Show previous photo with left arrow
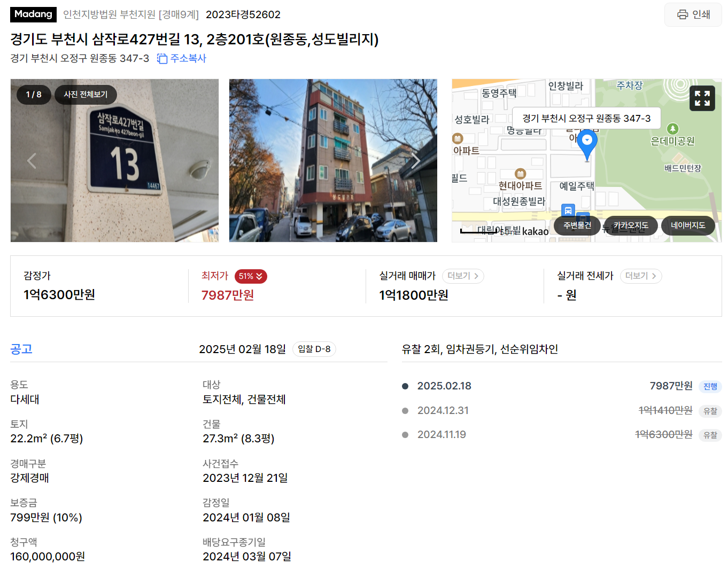Viewport: 728px width, 570px height. (x=32, y=160)
